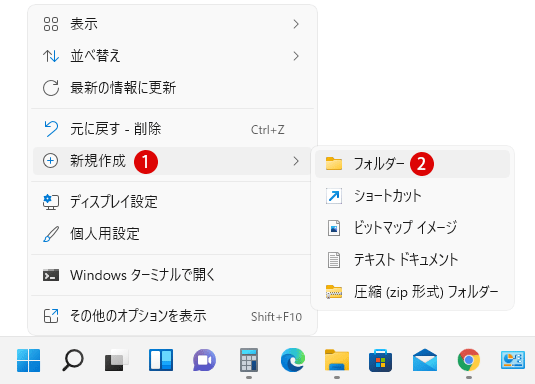The image size is (535, 384).
Task: Click the display settings monitor icon
Action: 51,202
